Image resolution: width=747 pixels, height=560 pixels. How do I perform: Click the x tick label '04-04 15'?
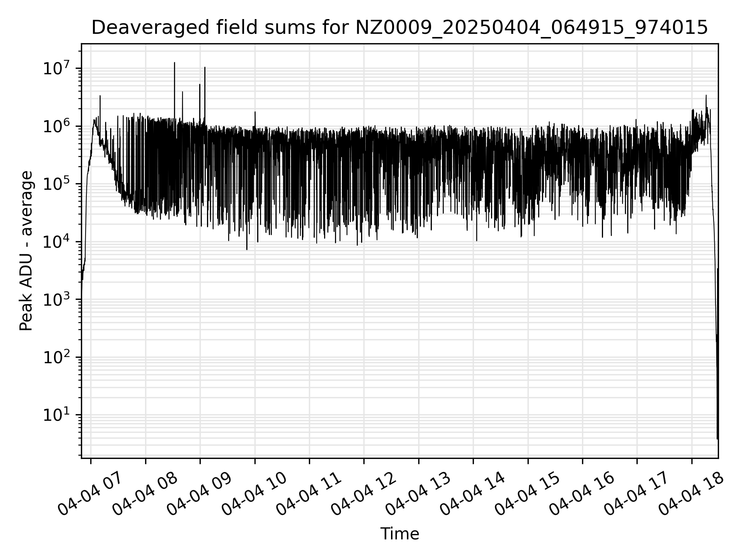tap(528, 494)
